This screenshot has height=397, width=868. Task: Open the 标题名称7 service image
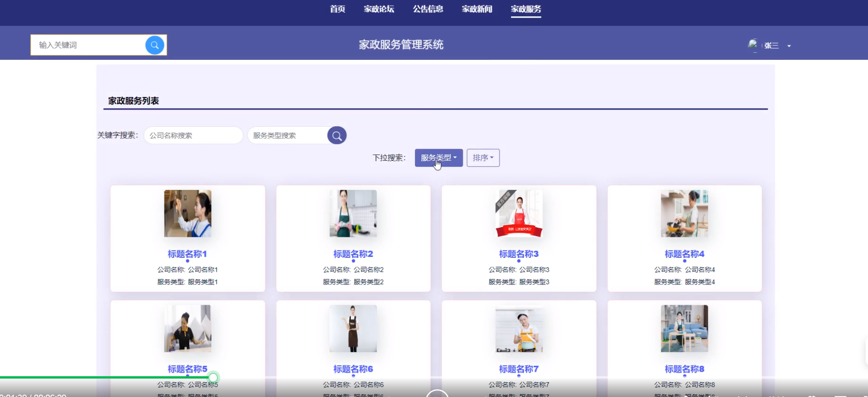519,329
